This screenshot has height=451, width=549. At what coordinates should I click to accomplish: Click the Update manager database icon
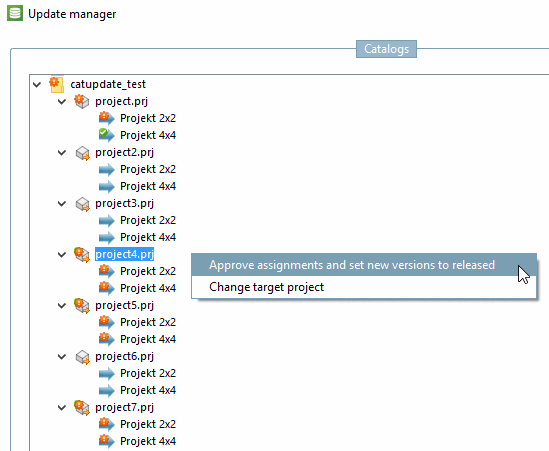tap(15, 13)
